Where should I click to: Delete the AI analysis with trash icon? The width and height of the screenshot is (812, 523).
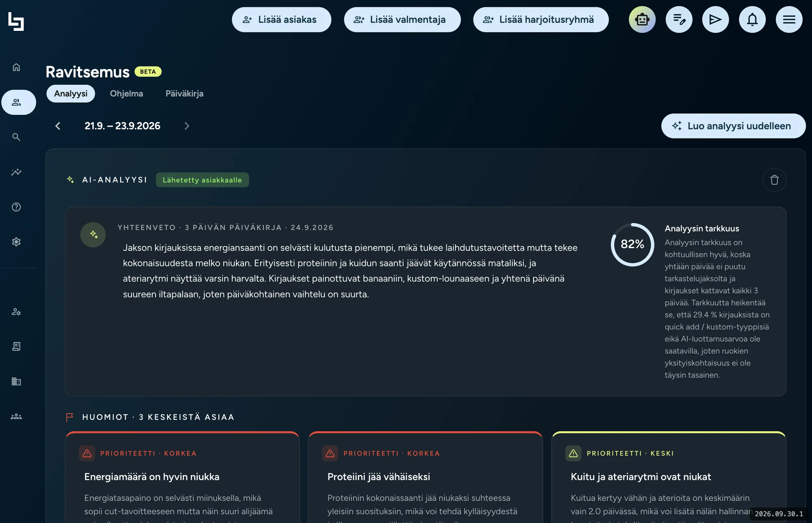tap(774, 180)
